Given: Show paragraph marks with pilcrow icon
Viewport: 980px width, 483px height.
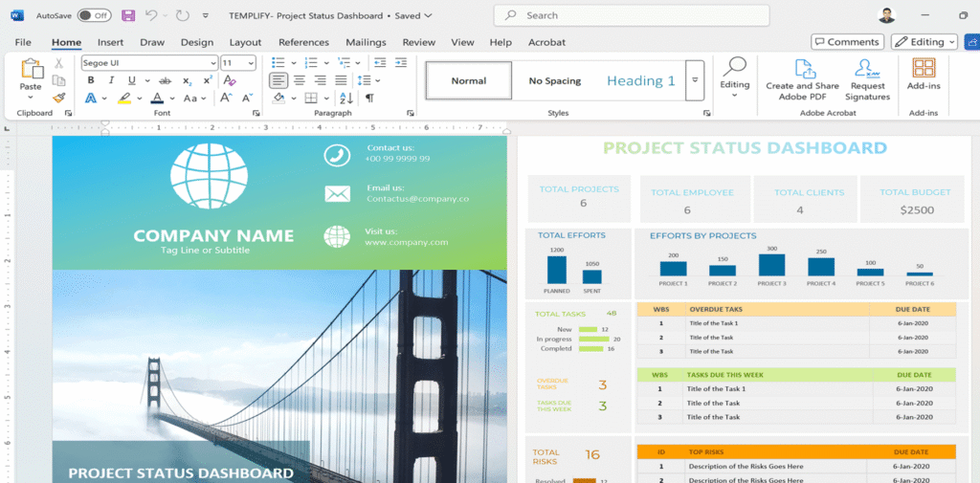Looking at the screenshot, I should click(369, 98).
